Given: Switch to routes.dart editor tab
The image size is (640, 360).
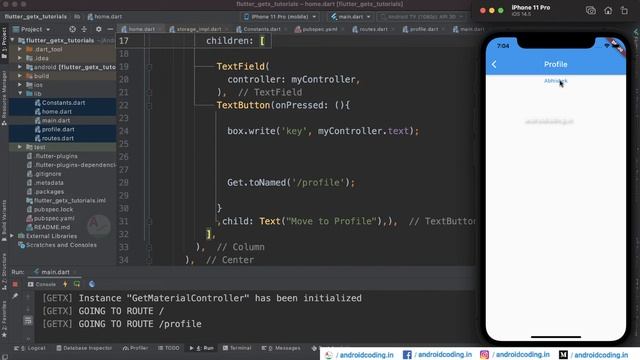Looking at the screenshot, I should pos(370,29).
